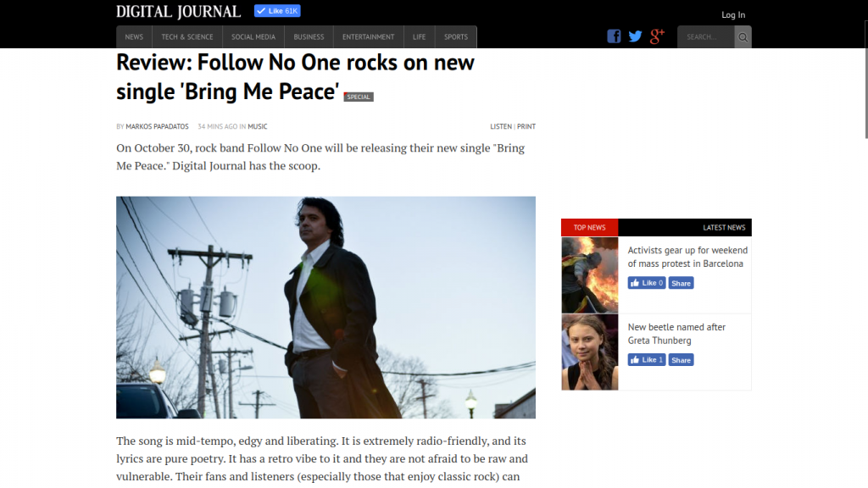Screen dimensions: 868x488
Task: Like the Barcelona protest article
Action: click(647, 283)
